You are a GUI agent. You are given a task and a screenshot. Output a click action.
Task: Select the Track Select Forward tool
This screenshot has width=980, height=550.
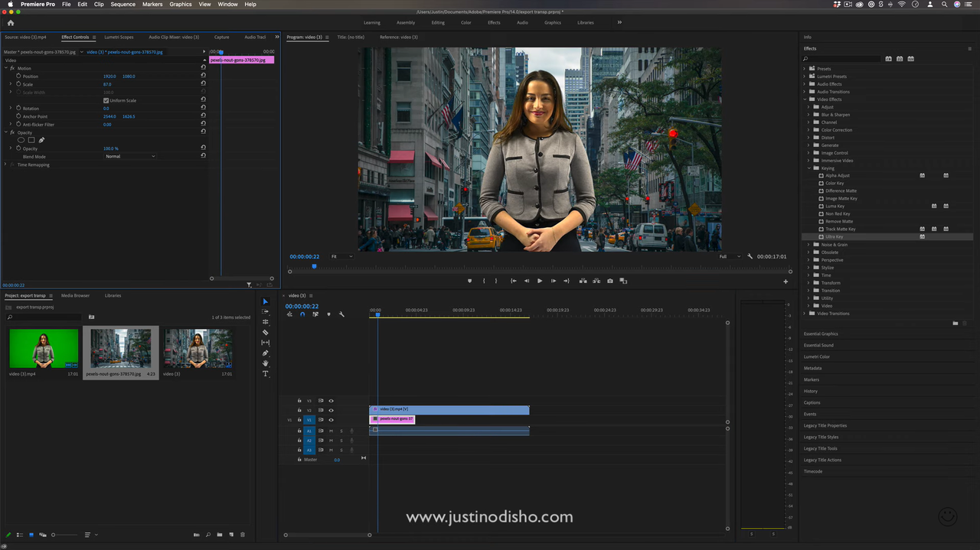point(266,312)
